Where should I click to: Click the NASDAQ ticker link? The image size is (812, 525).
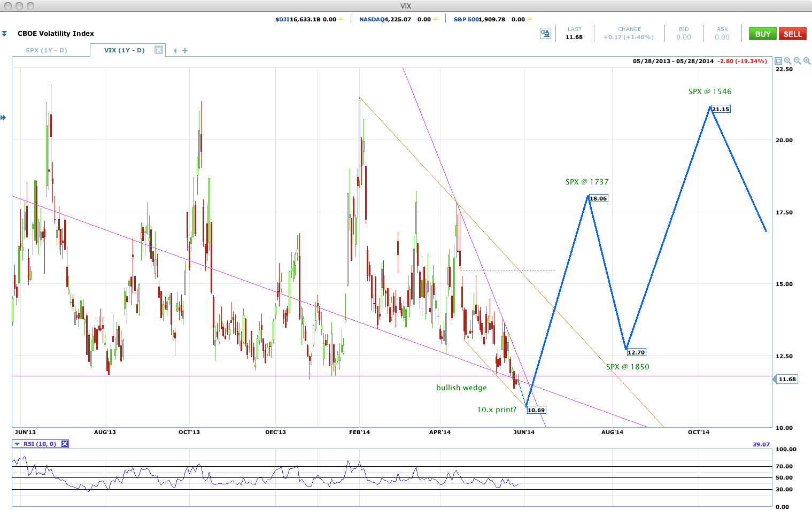(372, 19)
